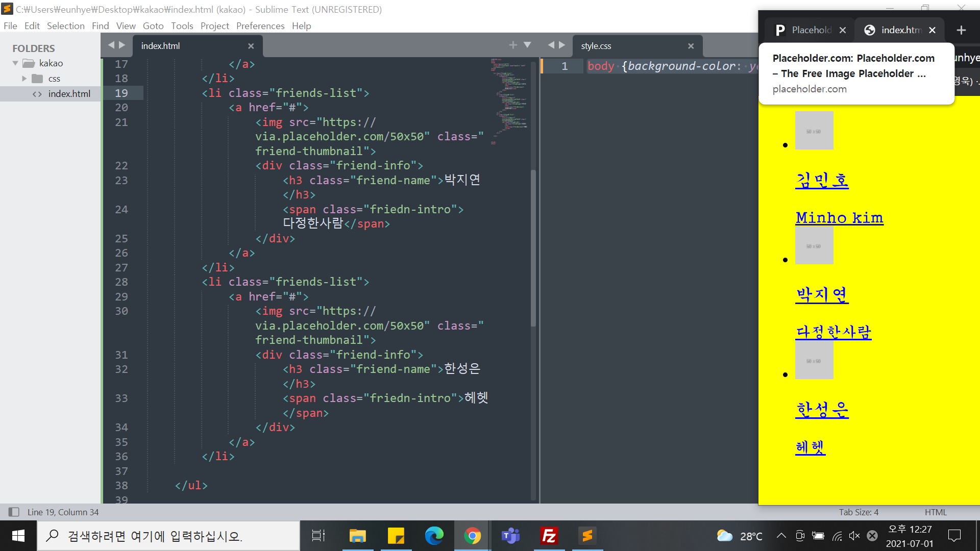Click the Tab Size: 4 indicator
Screen dimensions: 980x551
(x=858, y=512)
